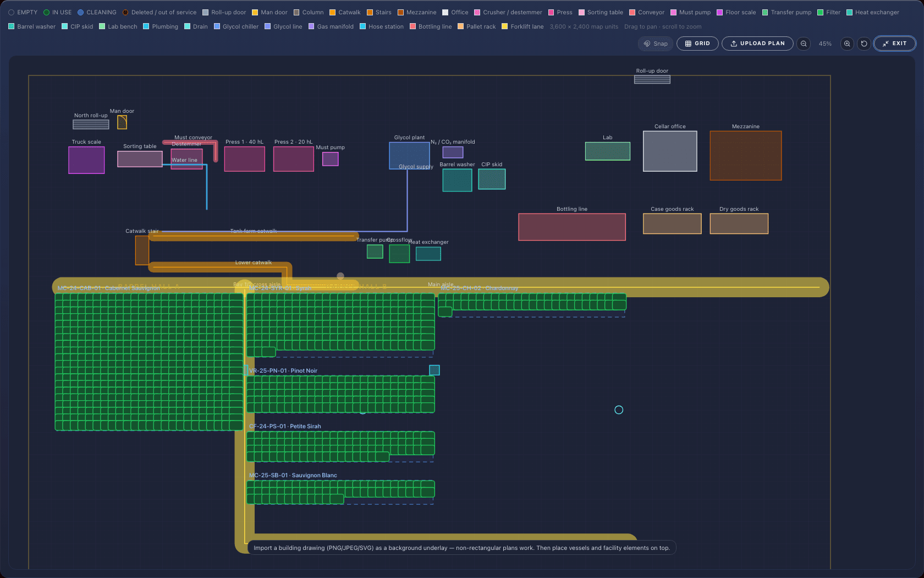Click the Heat exchanger legend entry

point(873,12)
